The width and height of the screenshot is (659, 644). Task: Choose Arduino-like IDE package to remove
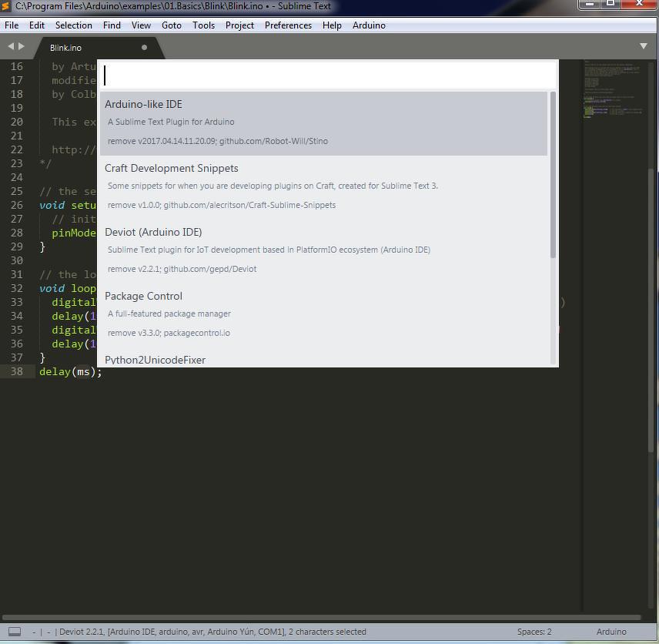323,123
